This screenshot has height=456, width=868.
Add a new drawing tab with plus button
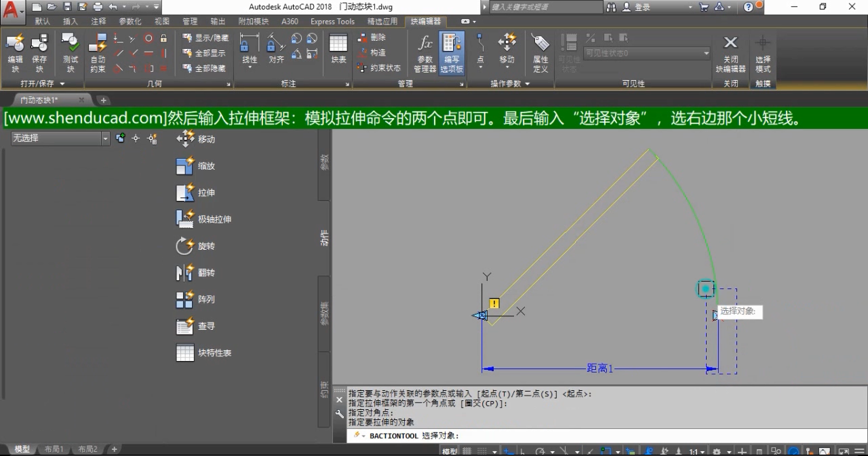coord(104,100)
